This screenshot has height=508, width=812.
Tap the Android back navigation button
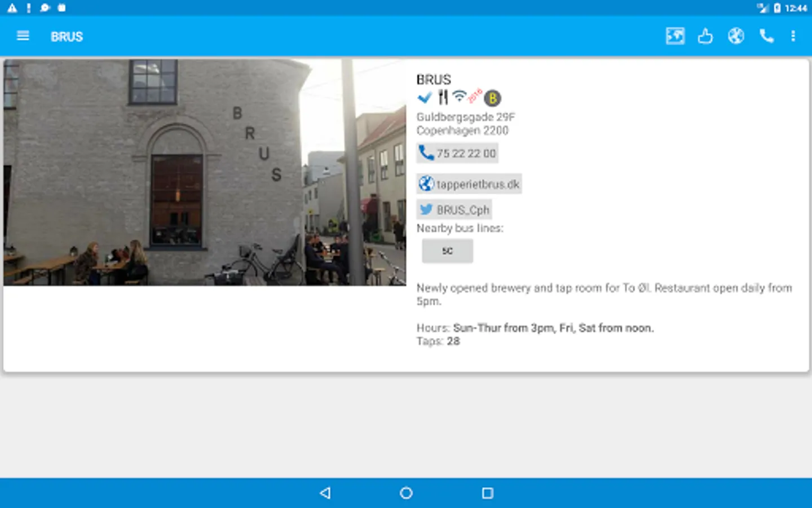tap(325, 493)
